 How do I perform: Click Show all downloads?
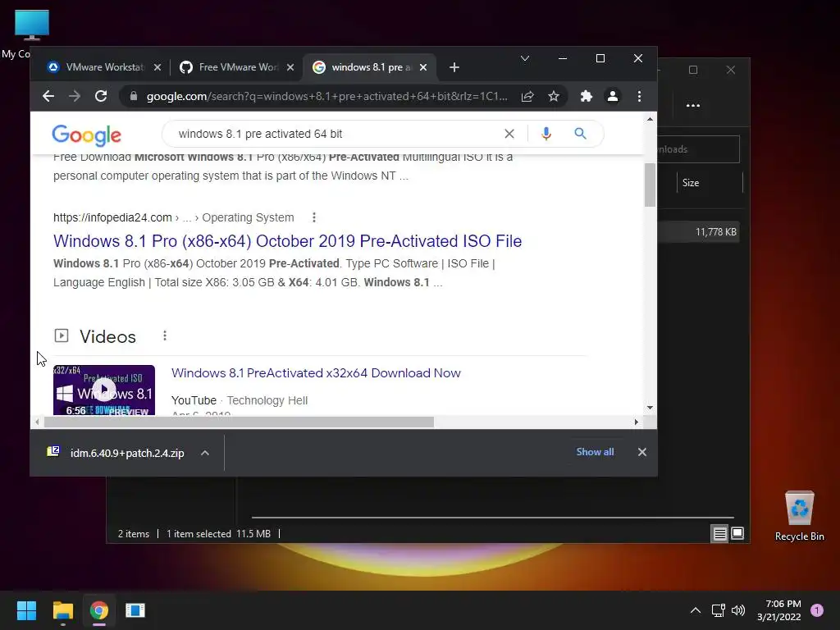(595, 452)
